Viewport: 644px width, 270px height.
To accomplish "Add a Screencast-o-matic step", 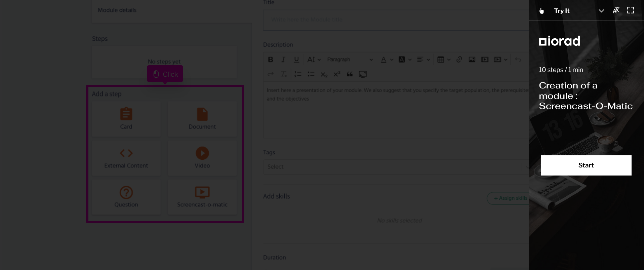I will [x=202, y=197].
